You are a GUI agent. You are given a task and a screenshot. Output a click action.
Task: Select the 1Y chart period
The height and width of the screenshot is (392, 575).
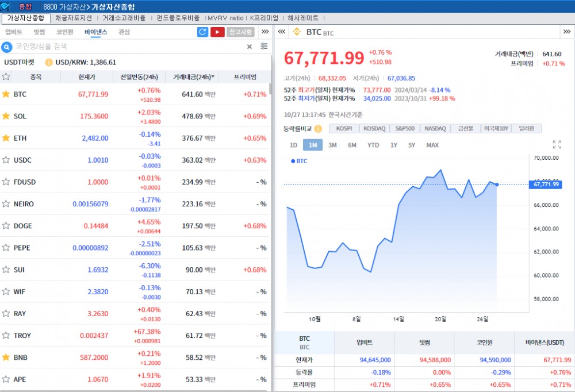click(x=395, y=145)
